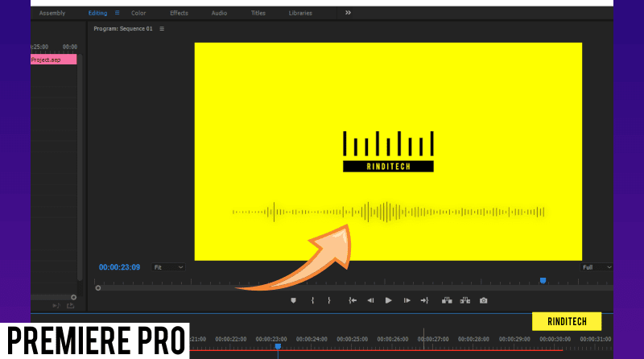
Task: Switch to the Assembly workspace tab
Action: coord(52,13)
